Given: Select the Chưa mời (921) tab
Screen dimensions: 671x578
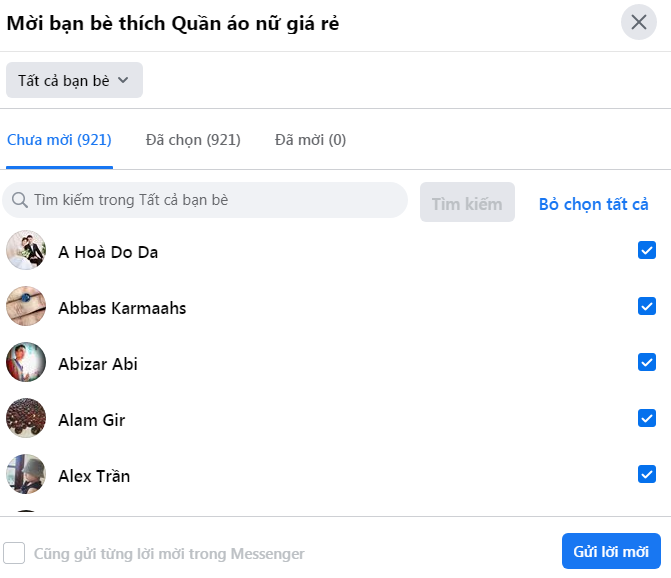Looking at the screenshot, I should point(59,140).
